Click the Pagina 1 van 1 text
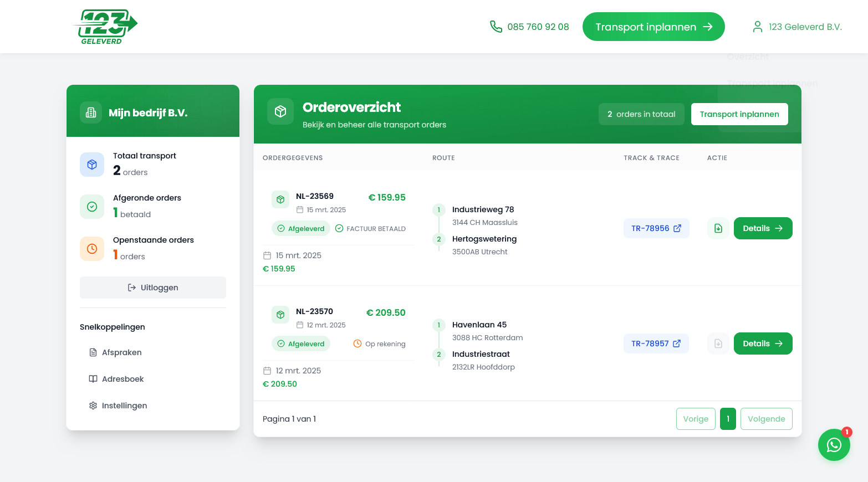This screenshot has height=482, width=868. [289, 419]
